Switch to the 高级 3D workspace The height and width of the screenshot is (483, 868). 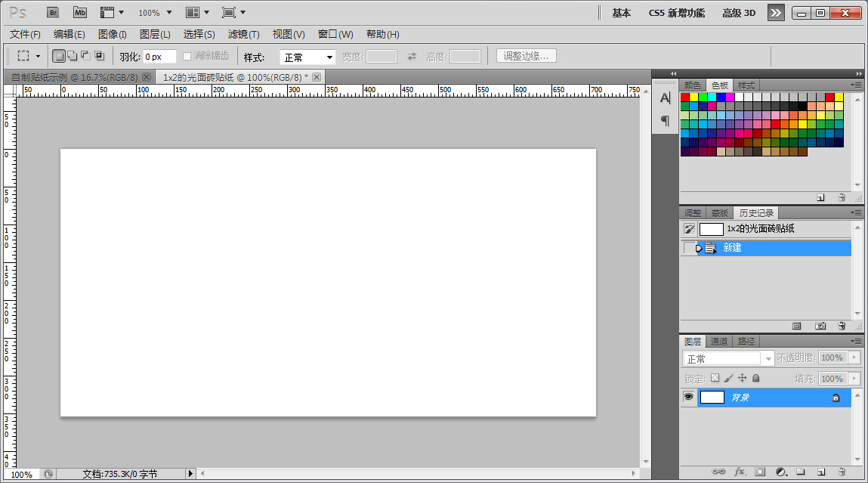point(738,13)
